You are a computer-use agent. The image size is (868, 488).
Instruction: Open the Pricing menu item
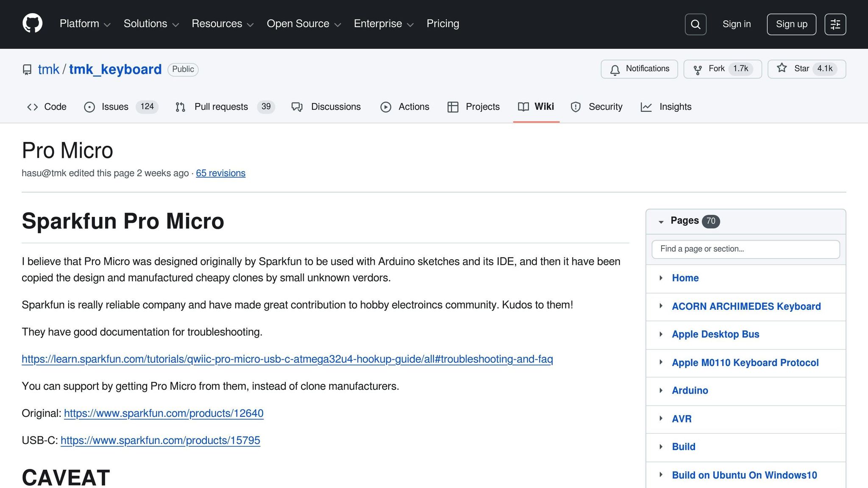point(443,24)
